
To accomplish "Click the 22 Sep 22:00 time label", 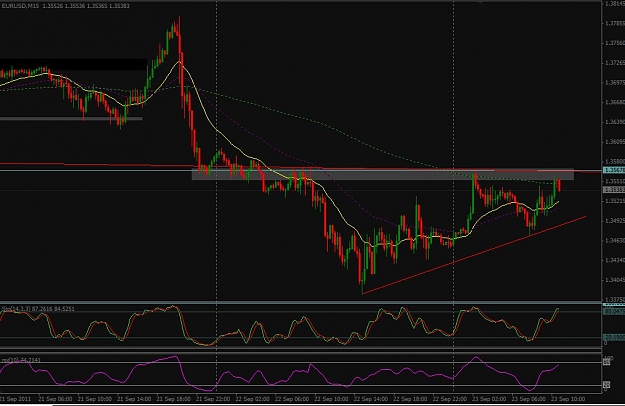I will click(x=450, y=399).
